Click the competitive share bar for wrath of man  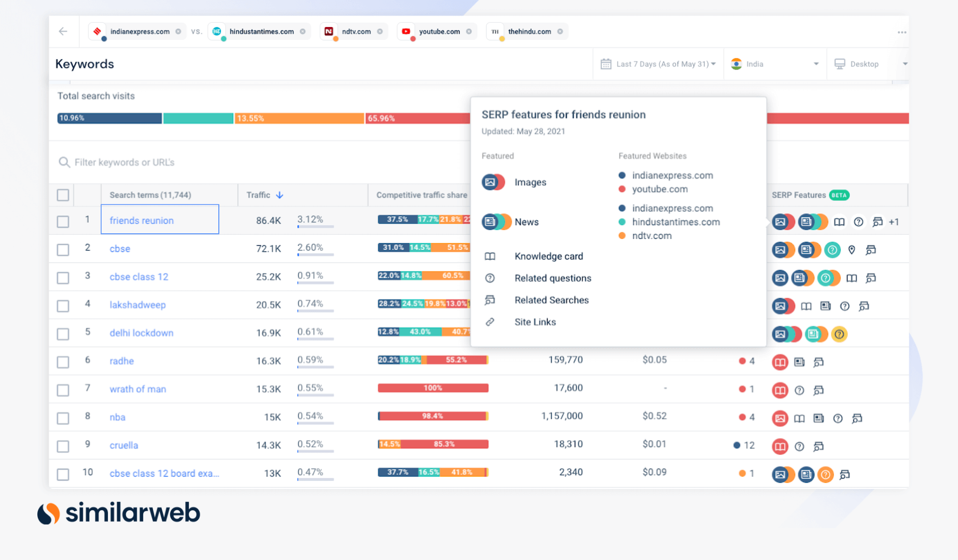click(x=433, y=388)
